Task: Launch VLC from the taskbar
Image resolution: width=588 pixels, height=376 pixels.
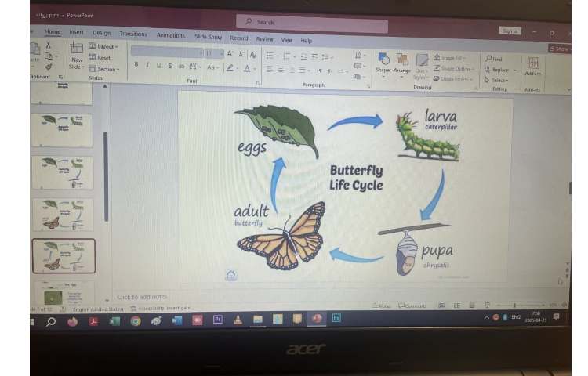Action: (237, 319)
